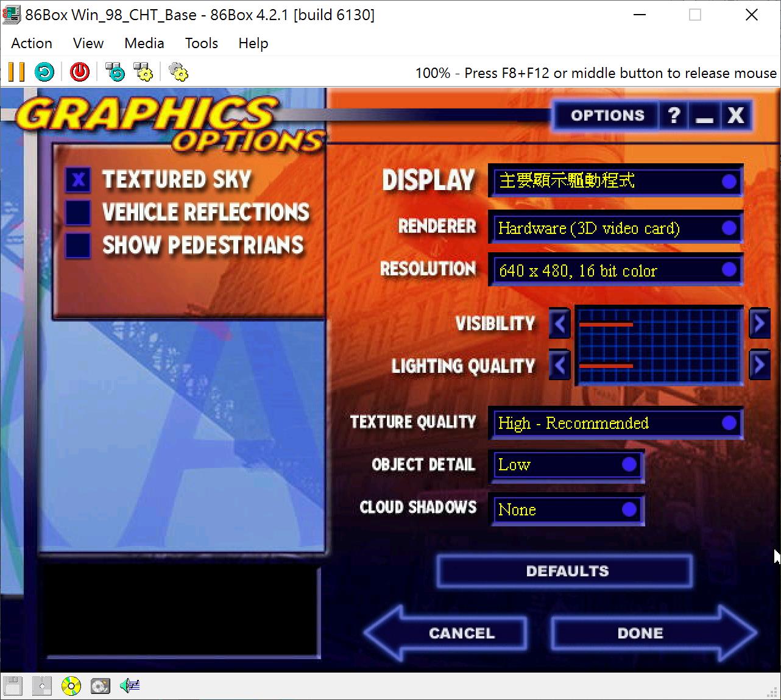Click the emulator speed status text
Viewport: 781px width, 700px height.
pyautogui.click(x=596, y=73)
